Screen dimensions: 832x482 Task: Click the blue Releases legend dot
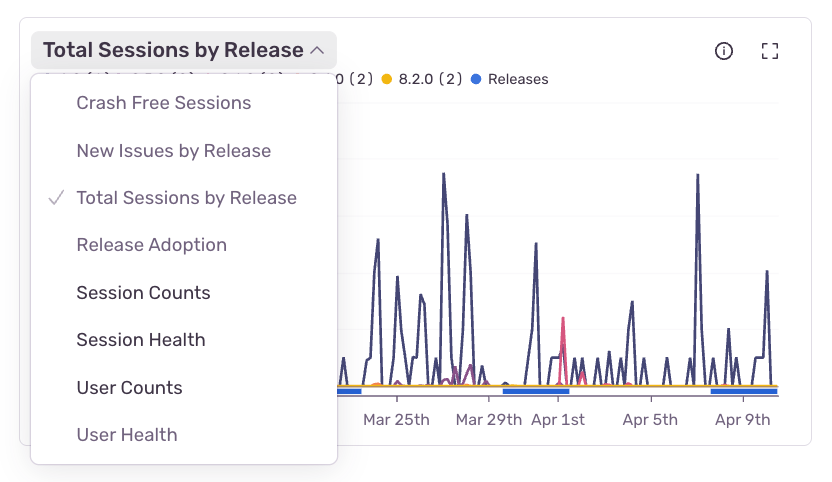click(476, 79)
